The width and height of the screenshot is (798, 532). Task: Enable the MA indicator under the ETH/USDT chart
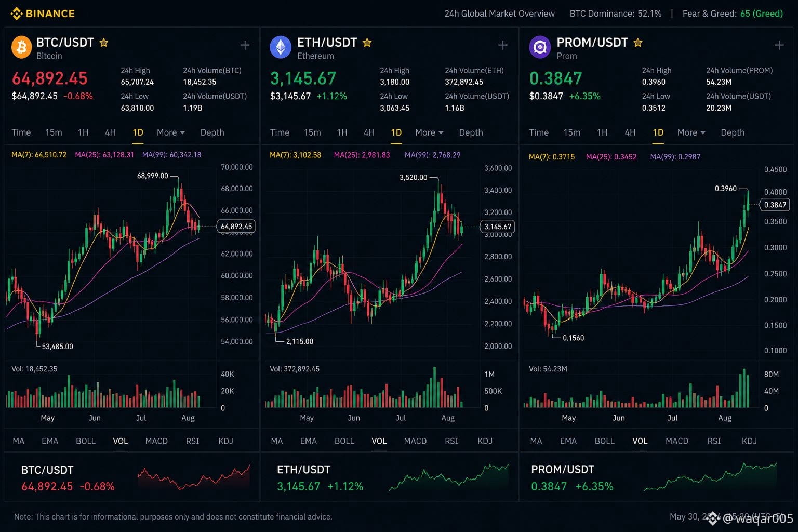point(277,441)
